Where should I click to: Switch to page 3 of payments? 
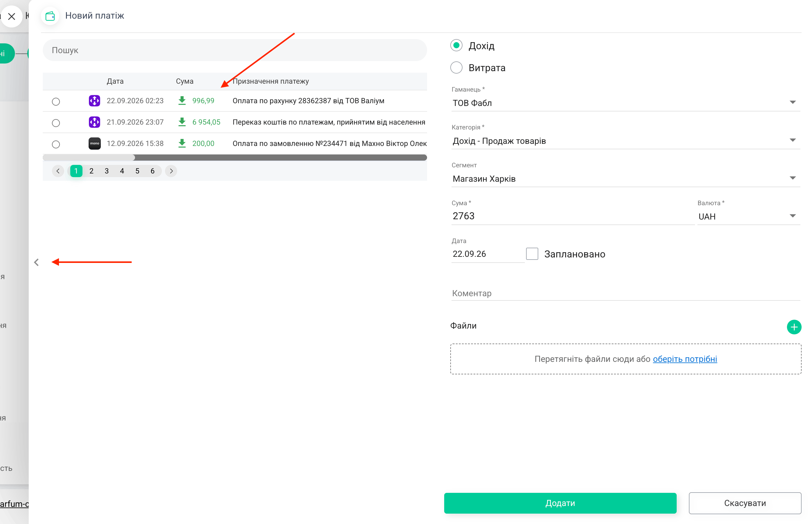click(107, 171)
